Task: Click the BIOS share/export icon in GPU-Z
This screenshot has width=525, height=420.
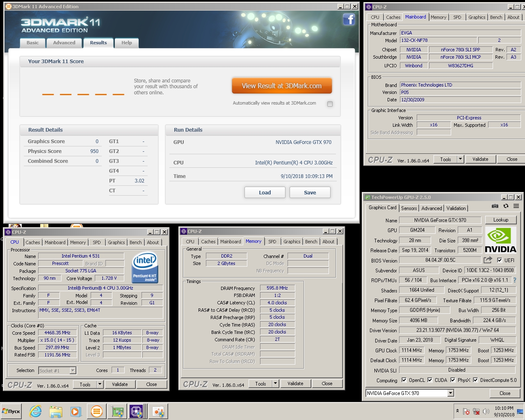Action: click(488, 260)
